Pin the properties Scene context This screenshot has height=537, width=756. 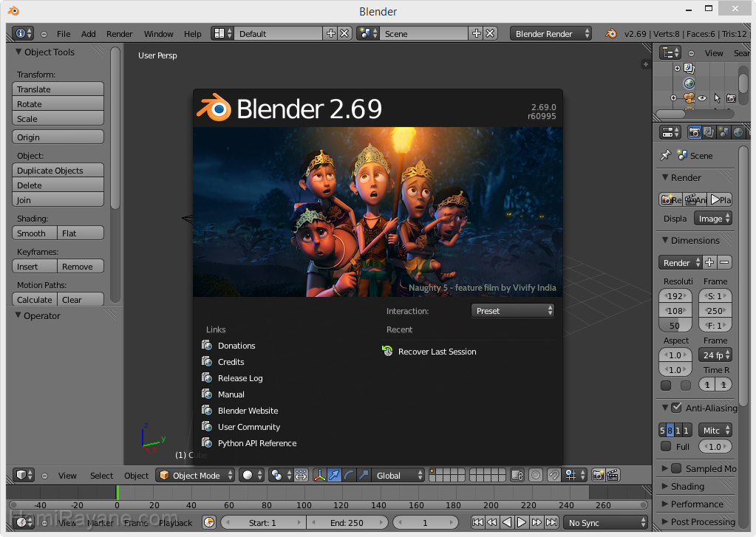tap(665, 155)
